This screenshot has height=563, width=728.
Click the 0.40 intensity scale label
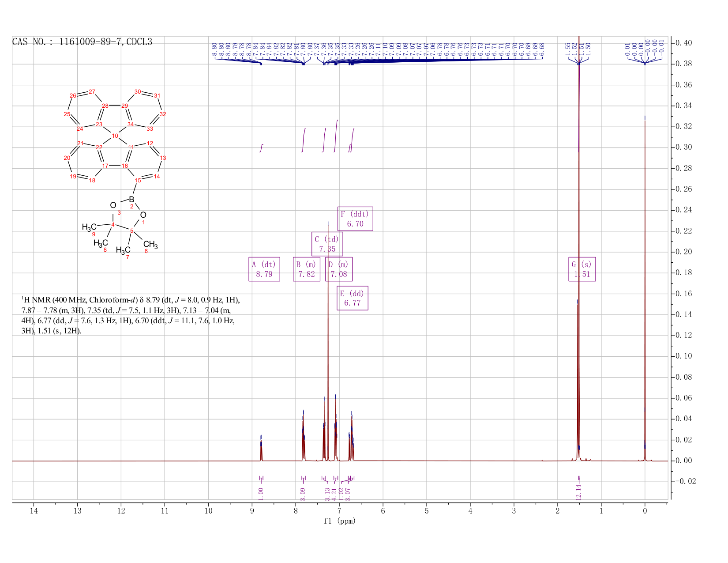pyautogui.click(x=685, y=43)
